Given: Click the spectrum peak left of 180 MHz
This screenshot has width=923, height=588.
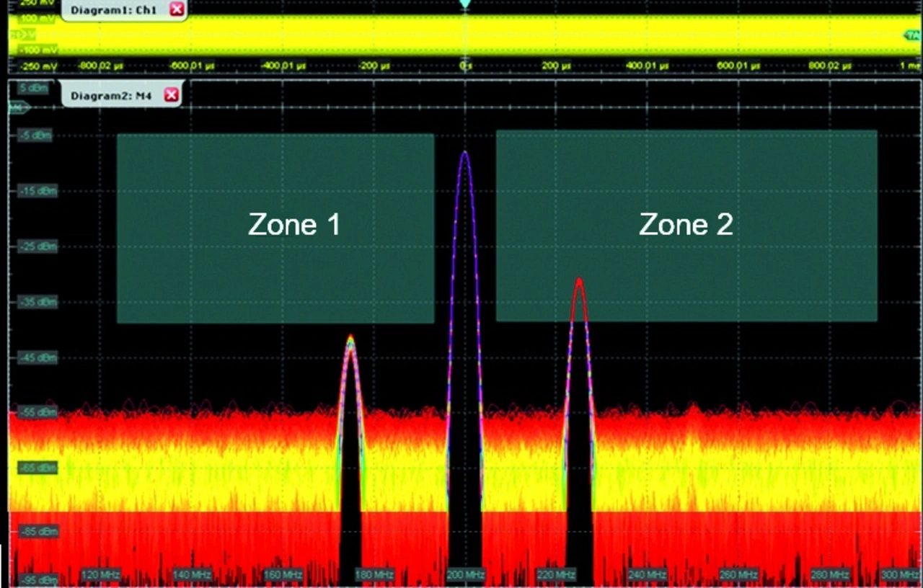Looking at the screenshot, I should pyautogui.click(x=350, y=339).
